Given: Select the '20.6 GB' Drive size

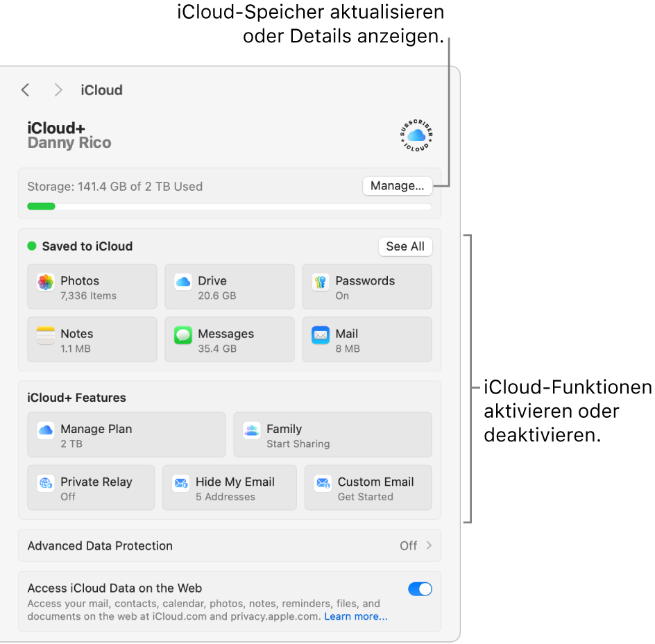Looking at the screenshot, I should pos(217,296).
